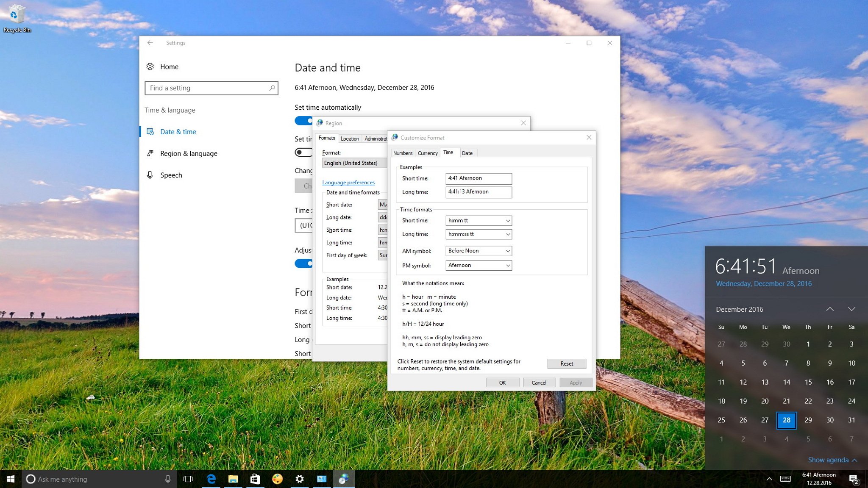
Task: Toggle Set time zone automatically switch
Action: pos(303,153)
